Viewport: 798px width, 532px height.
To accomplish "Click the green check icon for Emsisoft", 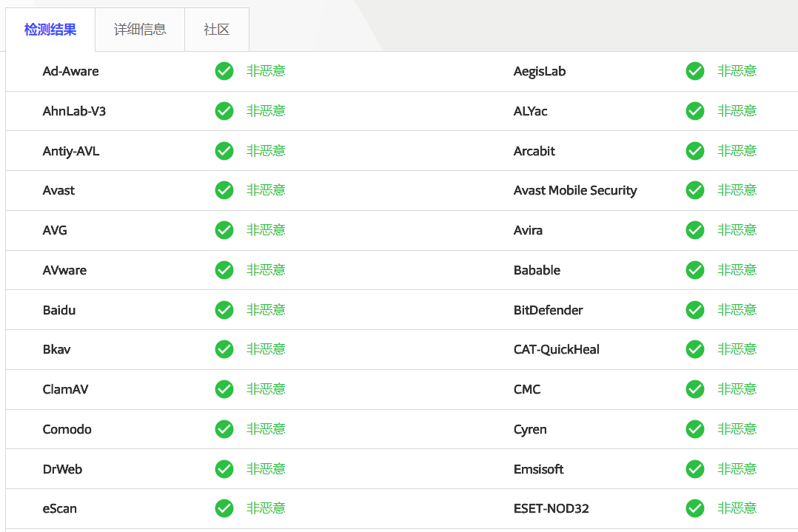I will pyautogui.click(x=694, y=469).
